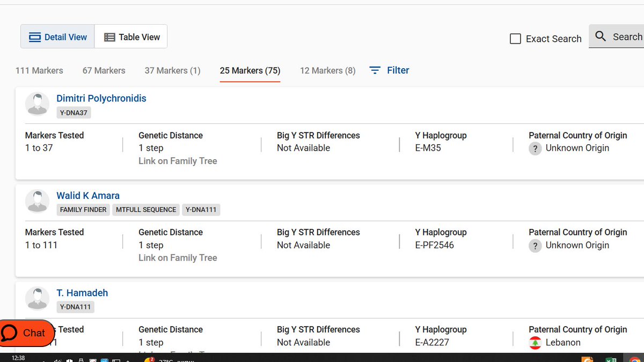Tick the Exact Search checkbox

click(515, 39)
